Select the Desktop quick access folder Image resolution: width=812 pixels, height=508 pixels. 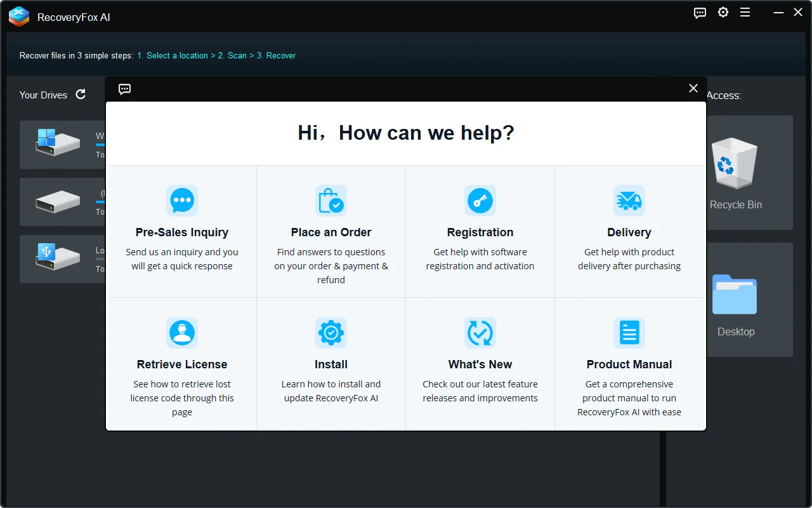point(735,298)
